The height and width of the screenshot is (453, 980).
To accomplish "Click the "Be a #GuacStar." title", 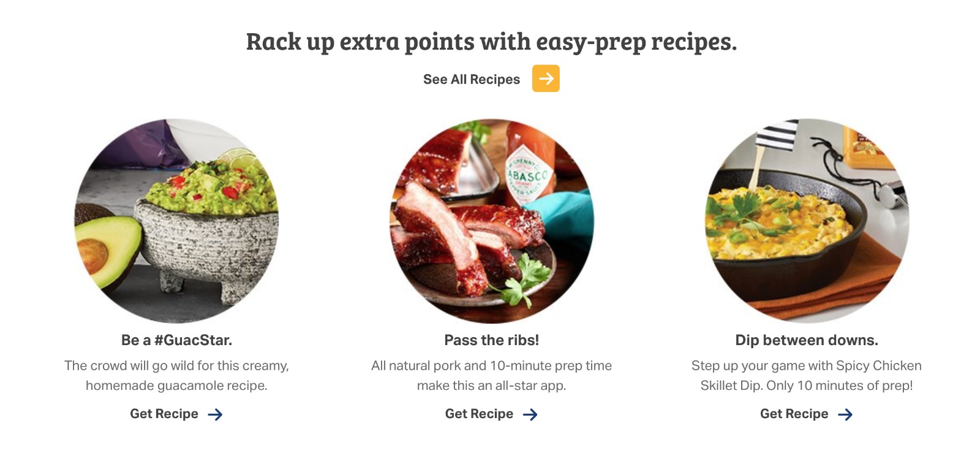I will [176, 340].
